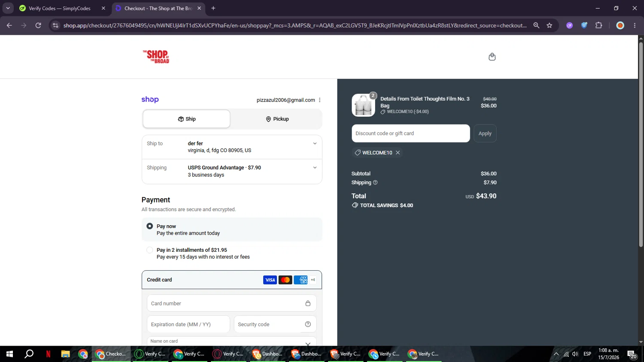Click the product title Details From Toilet Thoughts
The width and height of the screenshot is (644, 362).
click(x=425, y=102)
